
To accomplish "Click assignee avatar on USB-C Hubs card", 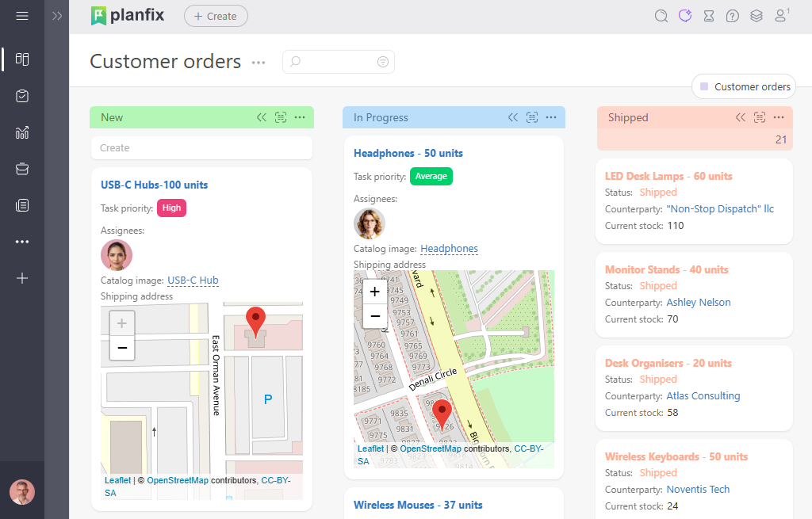I will coord(117,255).
